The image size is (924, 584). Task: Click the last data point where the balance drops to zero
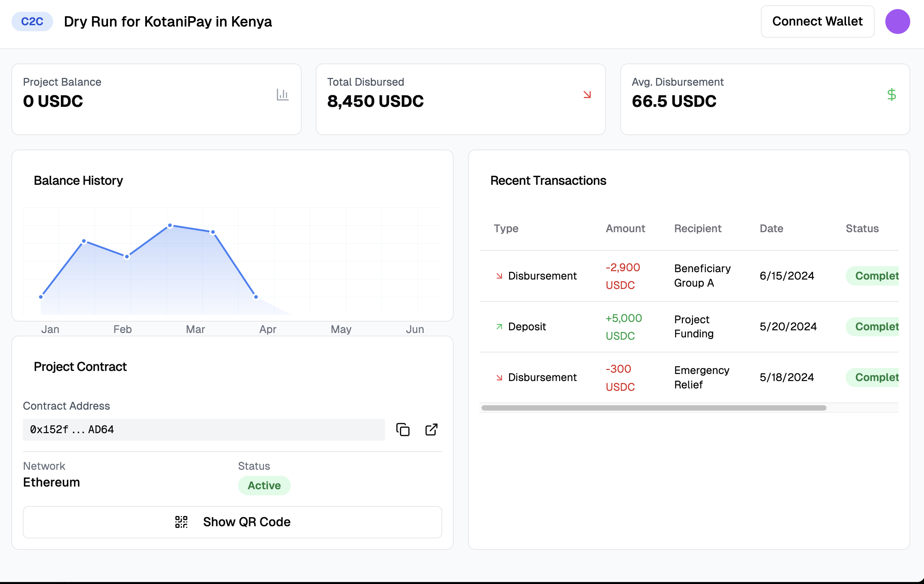tap(256, 297)
